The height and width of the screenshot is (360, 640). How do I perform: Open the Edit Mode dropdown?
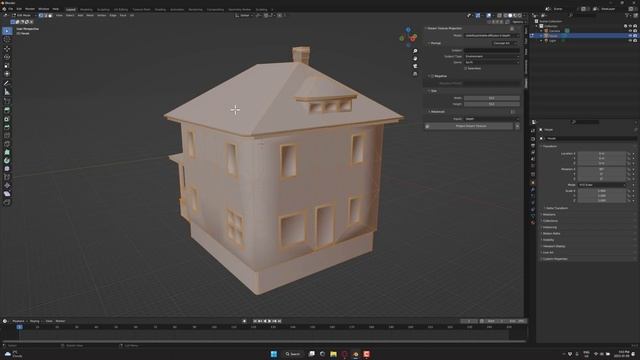tap(24, 16)
